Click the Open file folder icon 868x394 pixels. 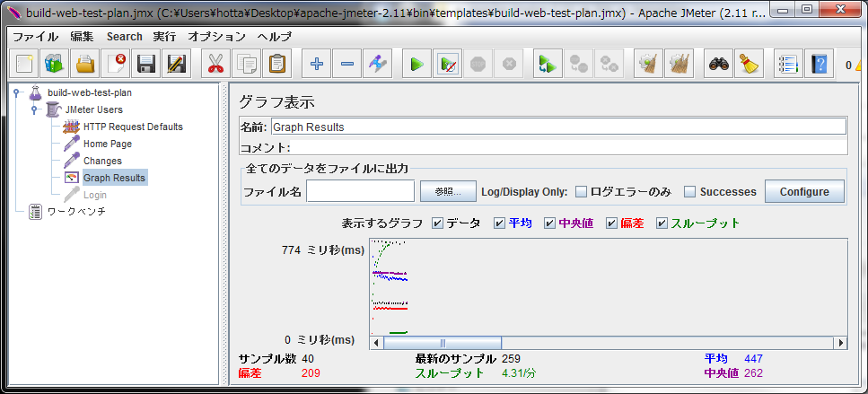[x=84, y=64]
